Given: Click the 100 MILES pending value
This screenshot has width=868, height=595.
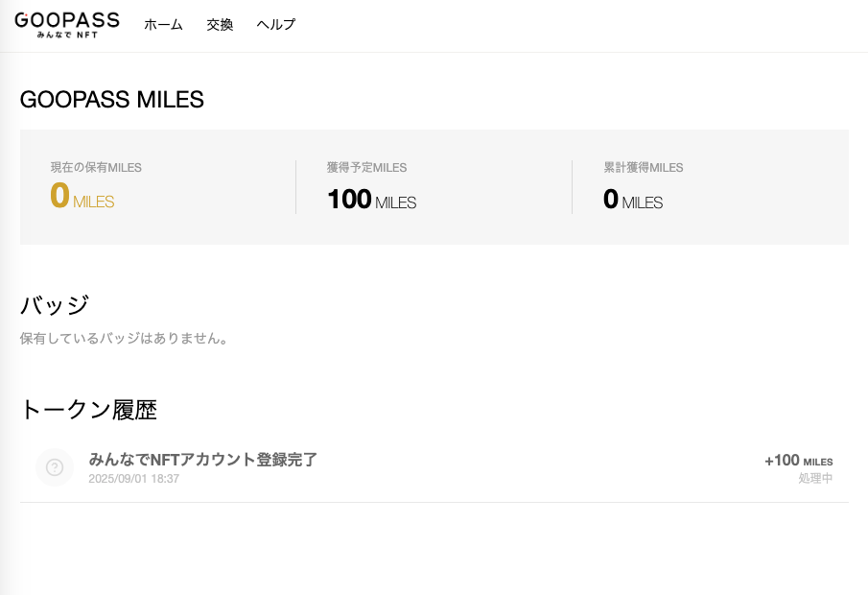Looking at the screenshot, I should tap(371, 200).
